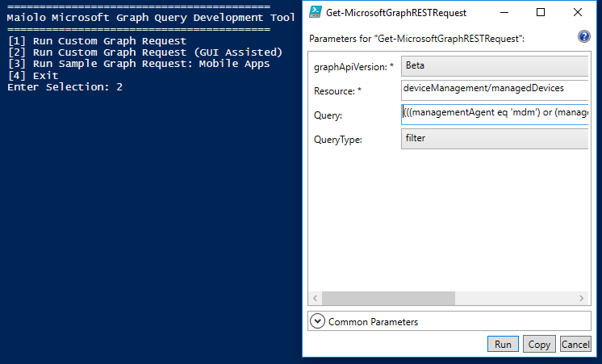Click '[3] Run Sample Graph Request: Mobile Apps'
This screenshot has height=364, width=602.
click(139, 64)
